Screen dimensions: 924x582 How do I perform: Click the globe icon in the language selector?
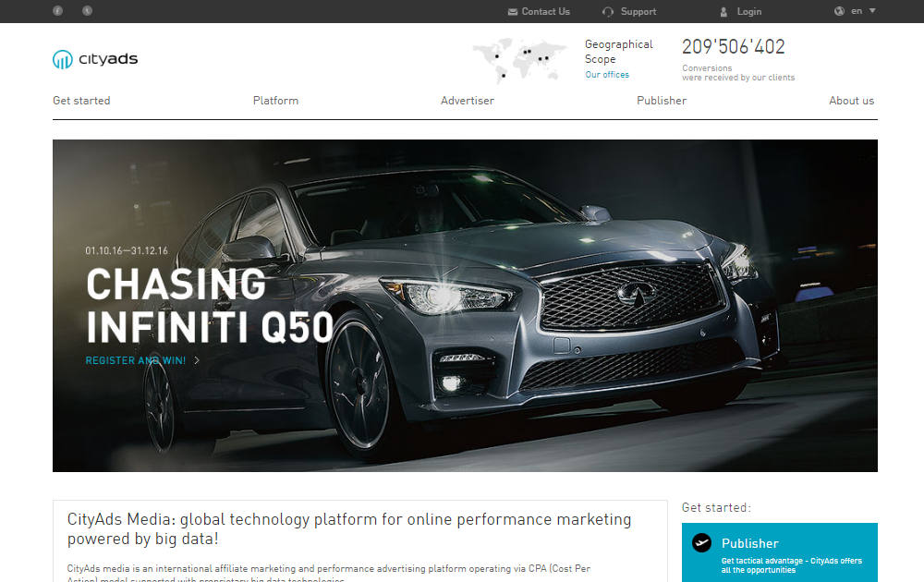(839, 11)
